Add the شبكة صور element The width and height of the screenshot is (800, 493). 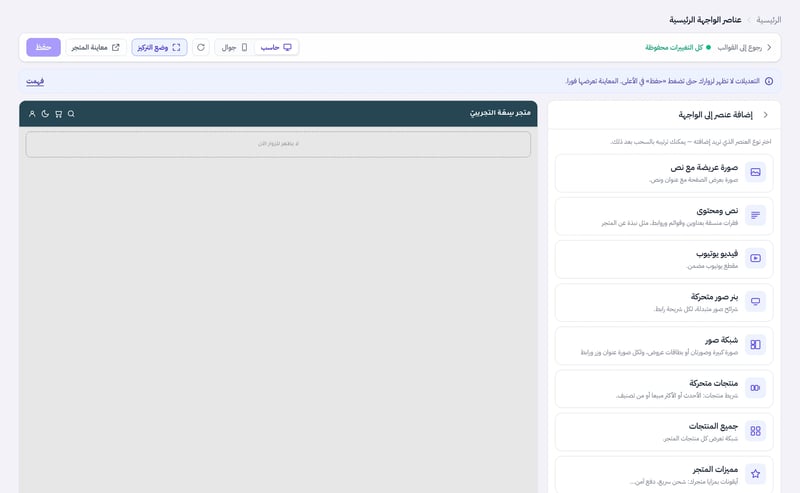664,346
